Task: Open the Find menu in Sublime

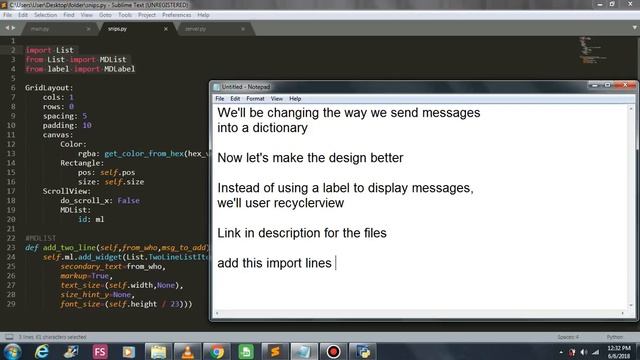Action: click(x=69, y=15)
